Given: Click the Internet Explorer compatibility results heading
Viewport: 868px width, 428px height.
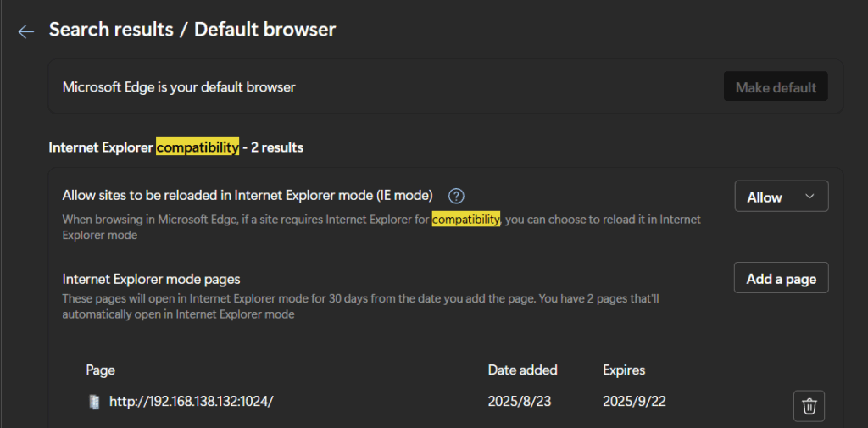Looking at the screenshot, I should coord(175,147).
